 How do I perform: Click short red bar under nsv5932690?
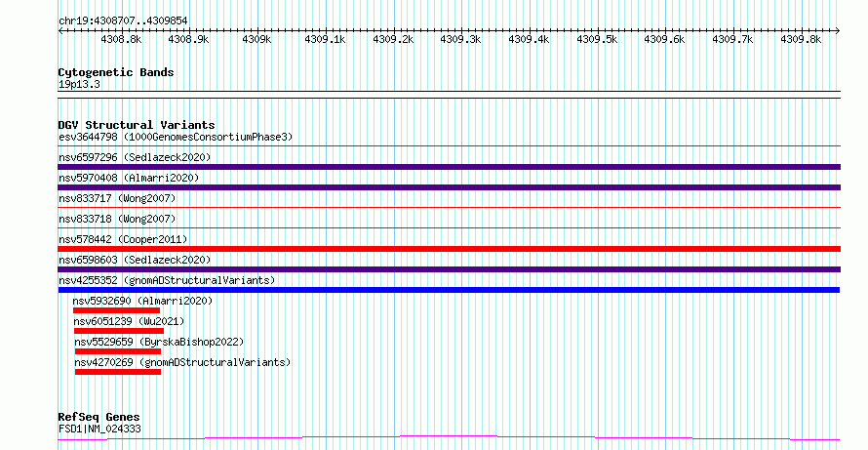(116, 310)
